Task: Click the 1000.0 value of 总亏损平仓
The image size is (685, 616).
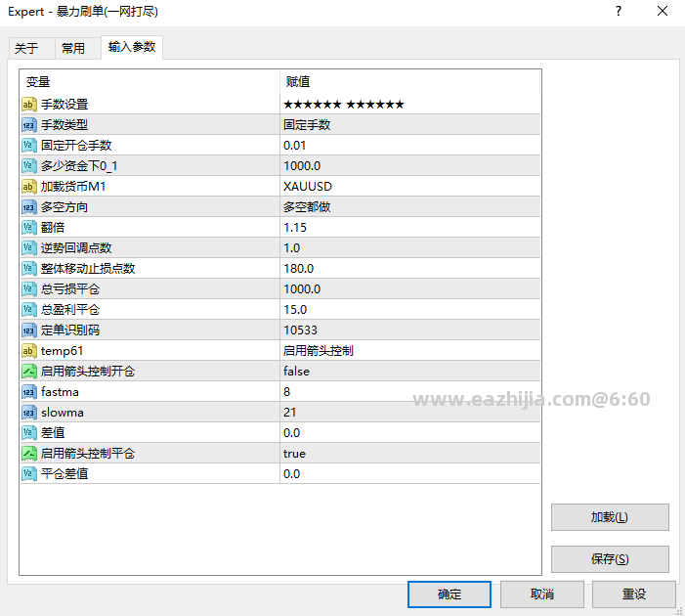Action: (302, 289)
